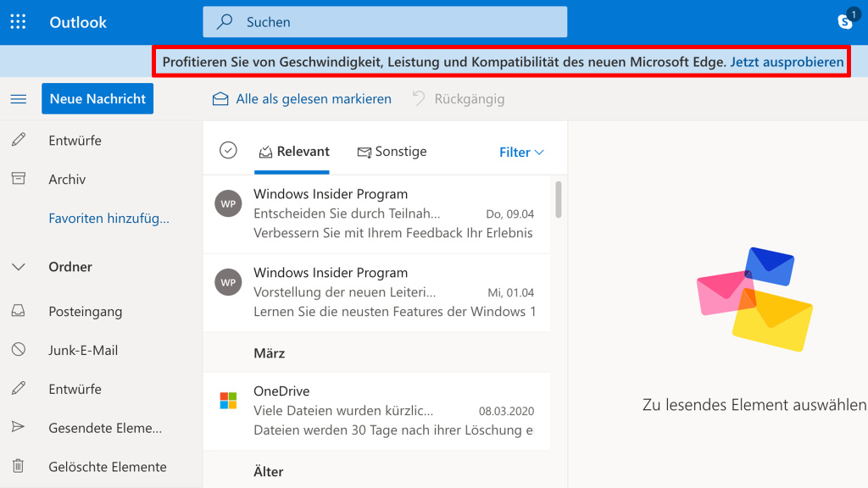
Task: Open the Archiv folder icon
Action: 19,179
